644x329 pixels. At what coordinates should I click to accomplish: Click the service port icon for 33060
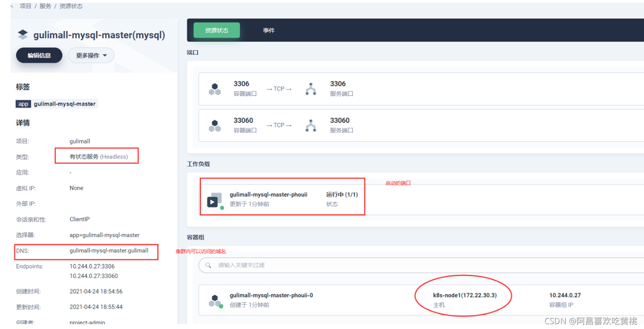311,126
